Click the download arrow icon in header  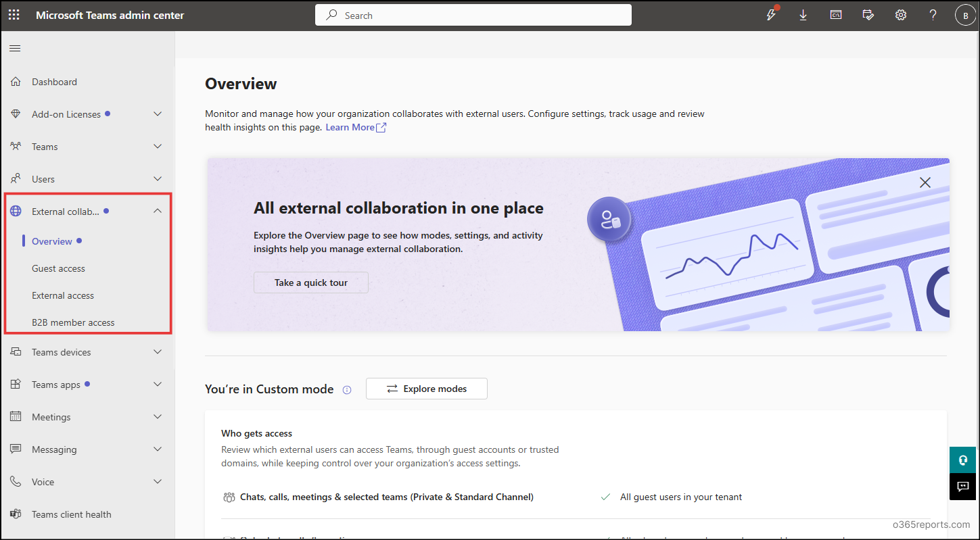click(x=803, y=15)
